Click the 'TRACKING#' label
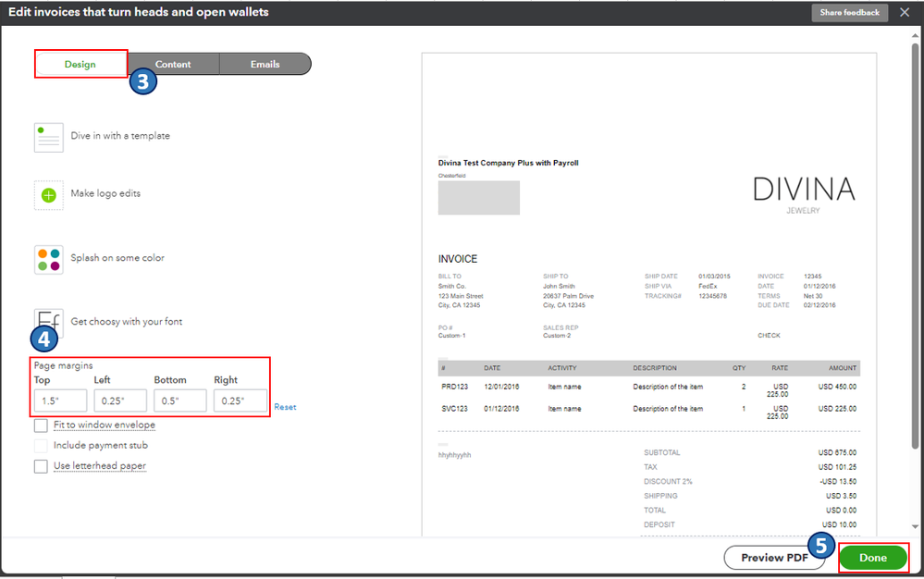 click(x=662, y=296)
